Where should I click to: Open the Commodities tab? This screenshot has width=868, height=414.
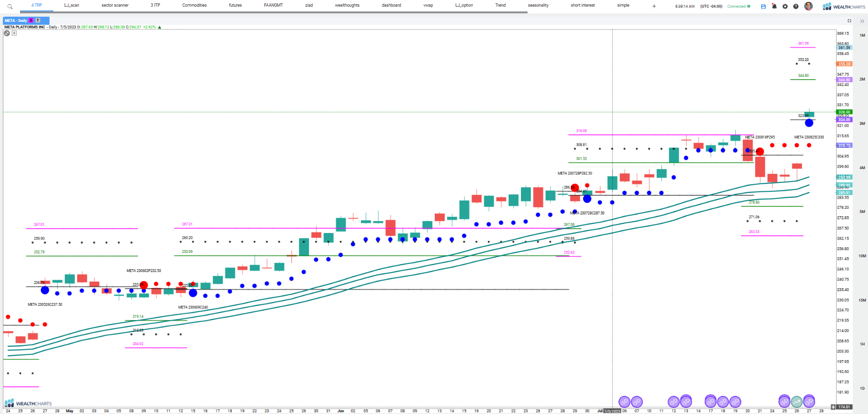tap(194, 5)
